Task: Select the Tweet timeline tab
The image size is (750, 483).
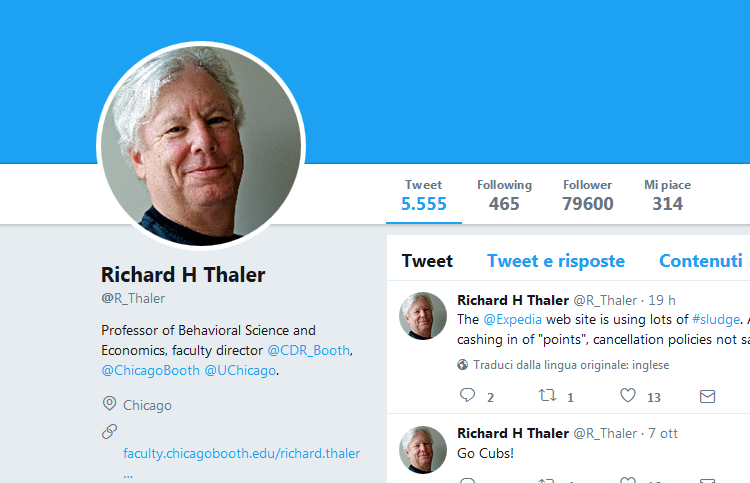Action: click(x=427, y=261)
